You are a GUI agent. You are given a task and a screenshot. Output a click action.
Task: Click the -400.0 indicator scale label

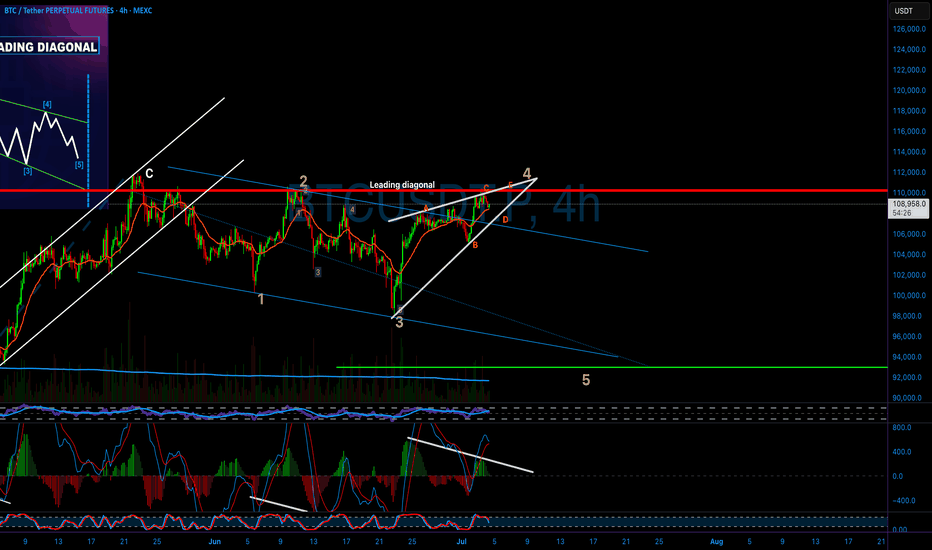[x=902, y=501]
